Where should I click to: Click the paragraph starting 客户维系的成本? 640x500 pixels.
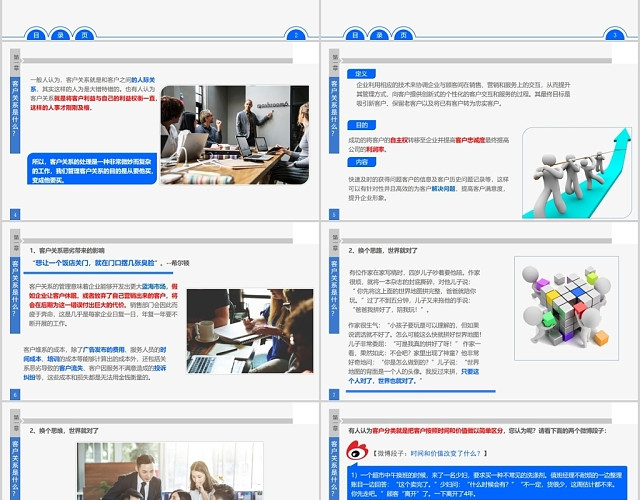point(94,363)
